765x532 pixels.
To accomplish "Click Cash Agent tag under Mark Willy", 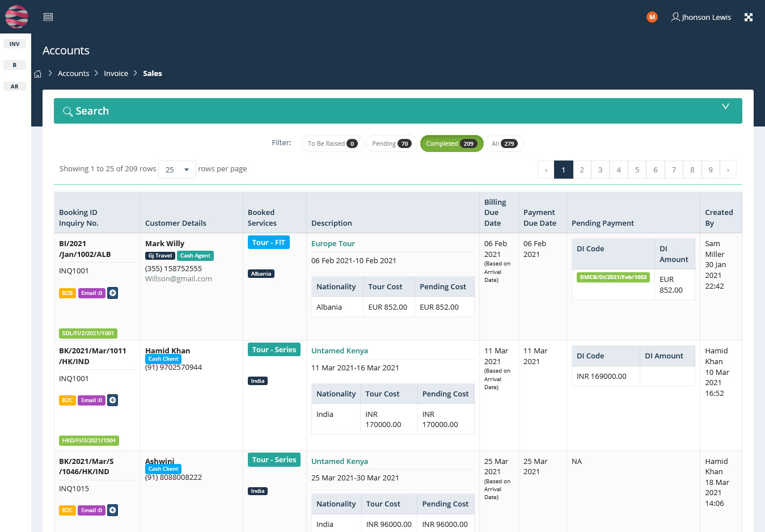I will tap(195, 256).
